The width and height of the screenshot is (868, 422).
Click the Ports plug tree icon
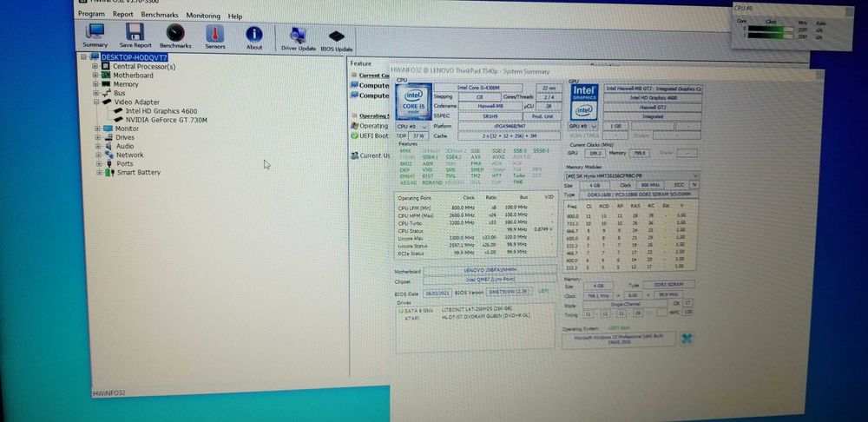click(x=109, y=163)
